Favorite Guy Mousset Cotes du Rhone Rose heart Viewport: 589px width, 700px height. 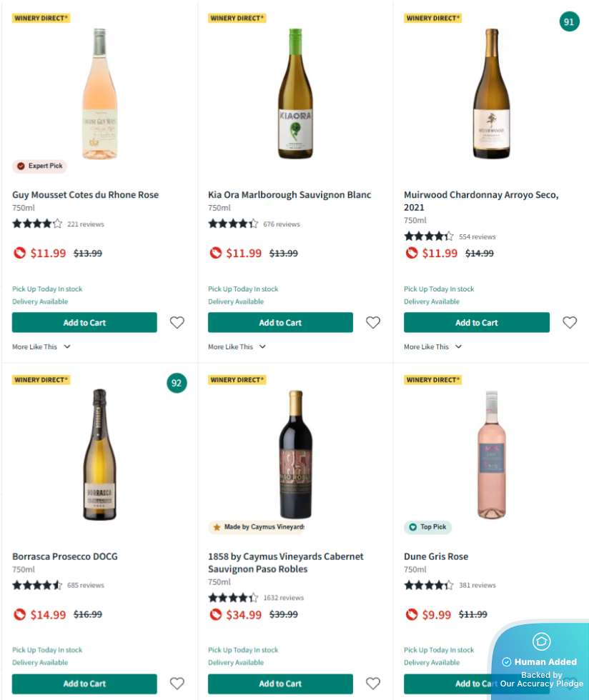pyautogui.click(x=177, y=323)
